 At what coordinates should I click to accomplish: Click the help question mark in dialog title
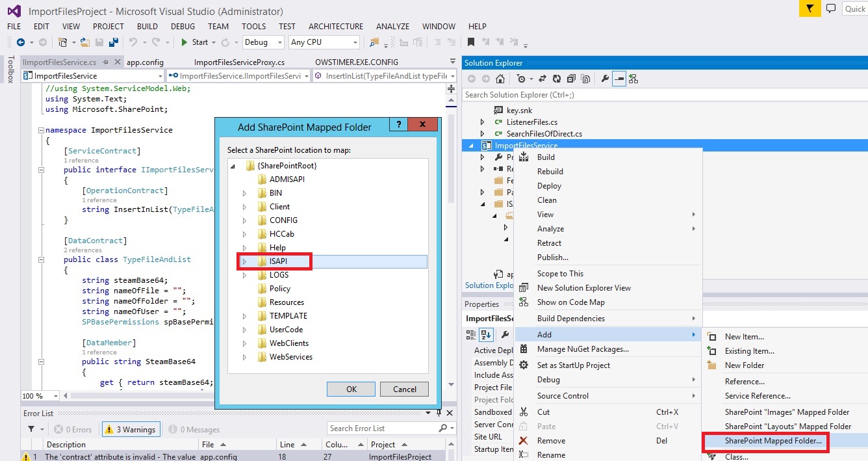pyautogui.click(x=399, y=125)
